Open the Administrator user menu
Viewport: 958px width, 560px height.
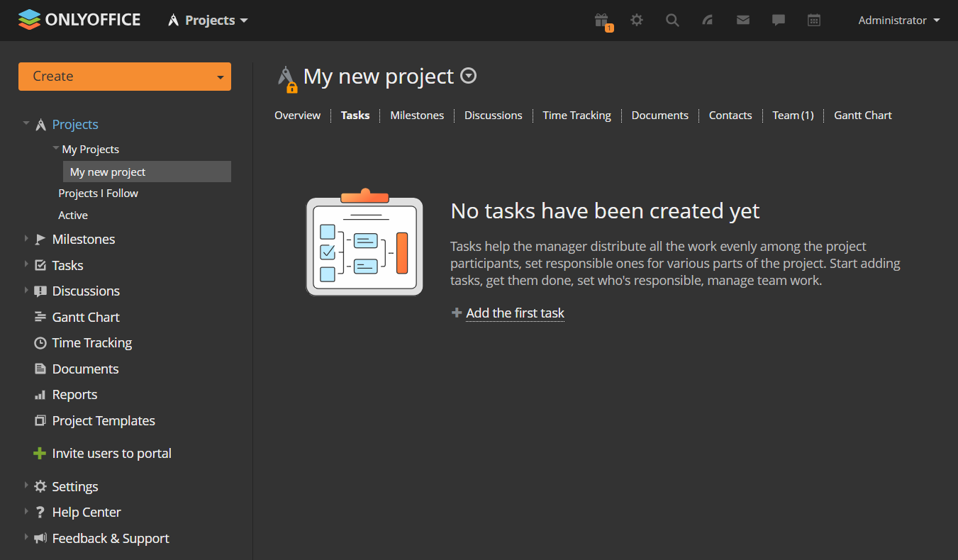(899, 20)
